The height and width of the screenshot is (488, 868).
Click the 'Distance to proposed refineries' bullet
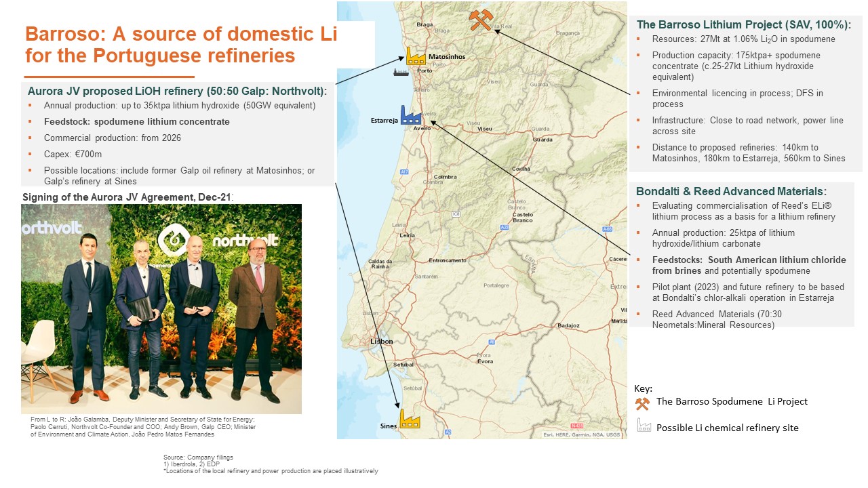tap(749, 152)
